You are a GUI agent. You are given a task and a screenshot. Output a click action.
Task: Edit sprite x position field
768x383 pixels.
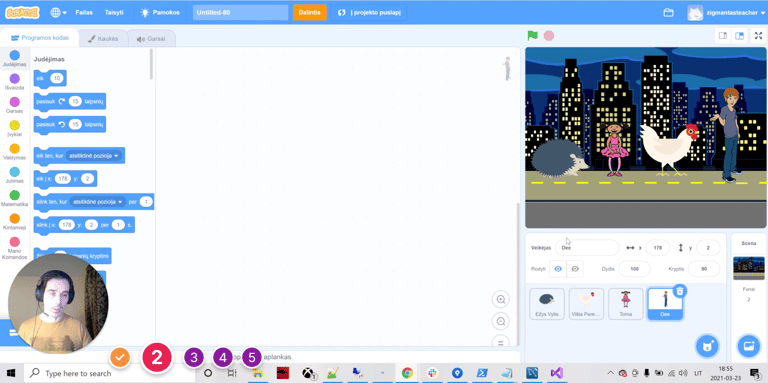pyautogui.click(x=658, y=248)
